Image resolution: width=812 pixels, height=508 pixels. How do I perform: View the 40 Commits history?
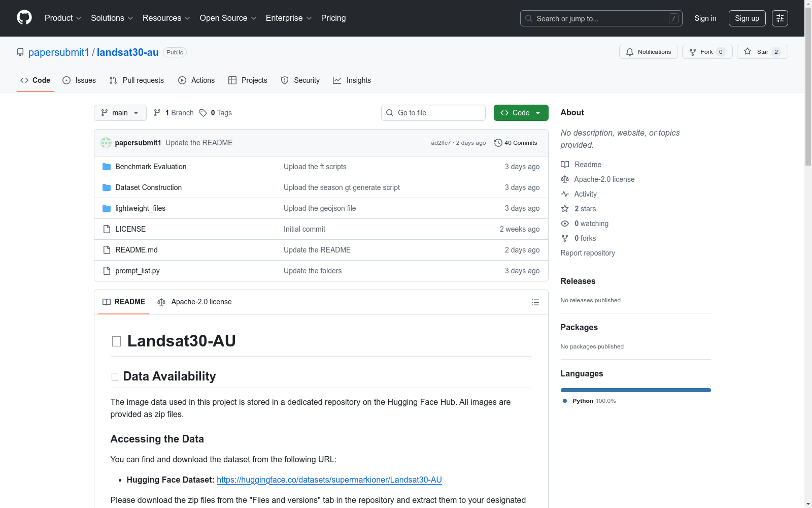click(x=516, y=143)
